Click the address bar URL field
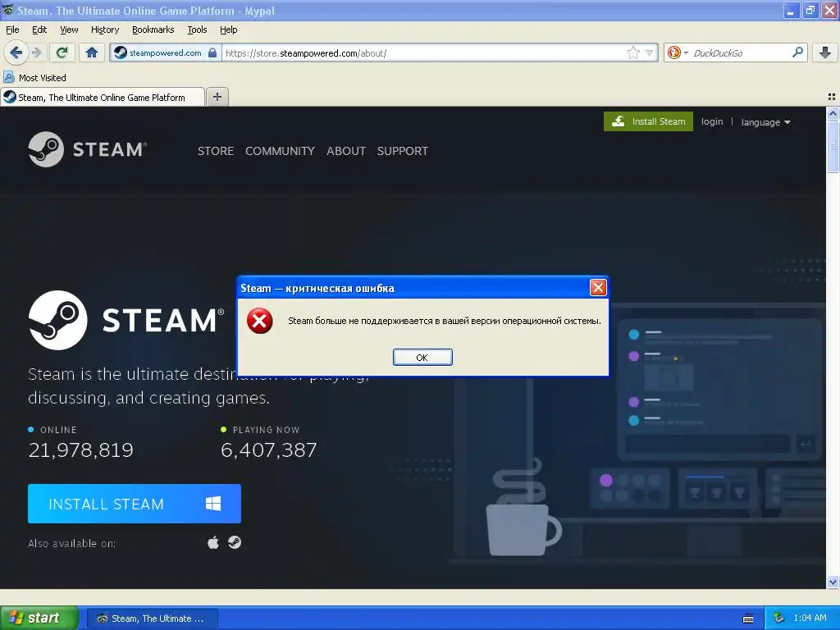Viewport: 840px width, 630px height. pos(423,53)
